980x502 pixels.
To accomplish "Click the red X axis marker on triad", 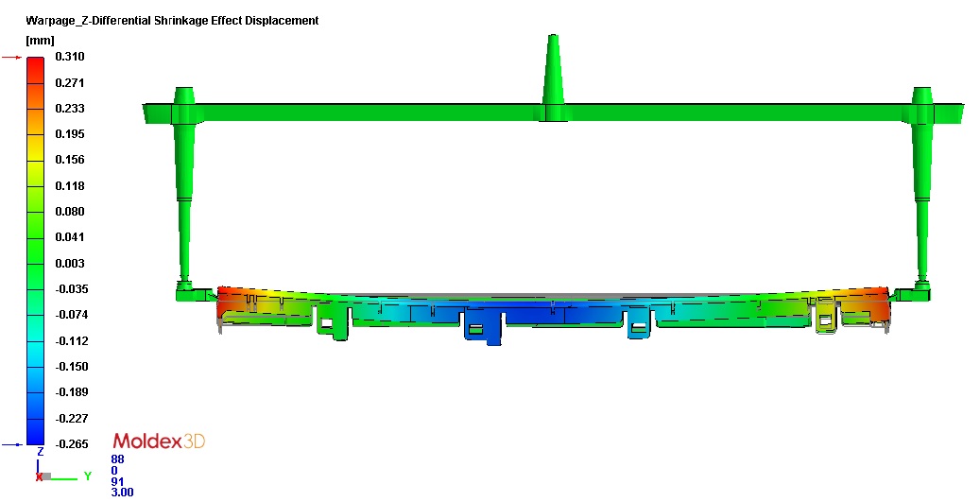I will click(x=40, y=477).
